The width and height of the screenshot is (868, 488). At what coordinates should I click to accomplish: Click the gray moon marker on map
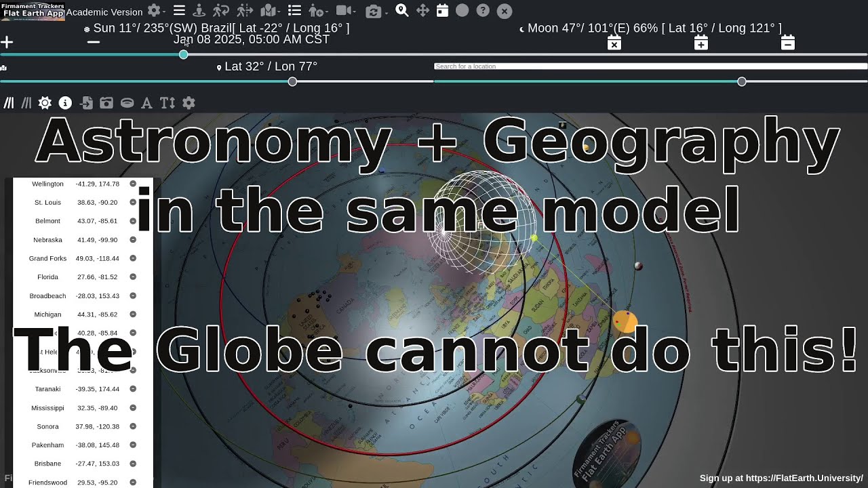[638, 266]
